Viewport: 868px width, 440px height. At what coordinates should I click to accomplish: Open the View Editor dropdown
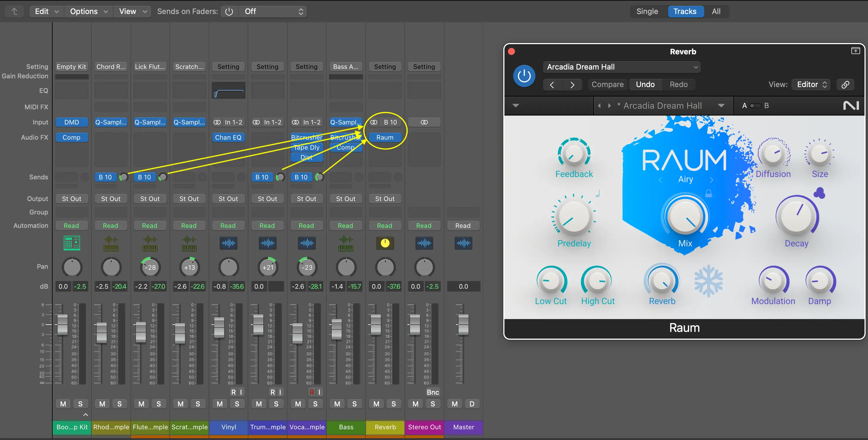811,84
